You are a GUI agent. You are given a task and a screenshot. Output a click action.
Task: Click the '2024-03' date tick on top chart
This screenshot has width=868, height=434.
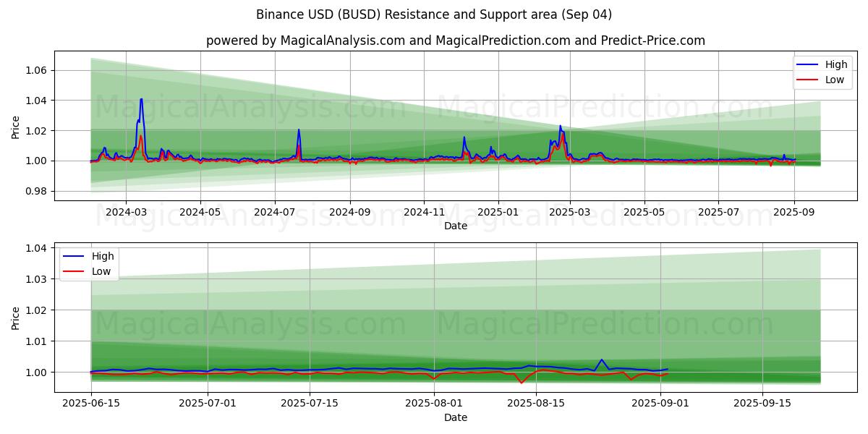click(x=126, y=212)
